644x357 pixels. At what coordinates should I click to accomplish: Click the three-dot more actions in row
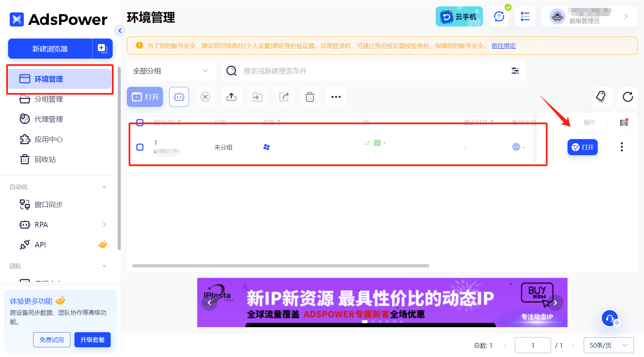[622, 147]
